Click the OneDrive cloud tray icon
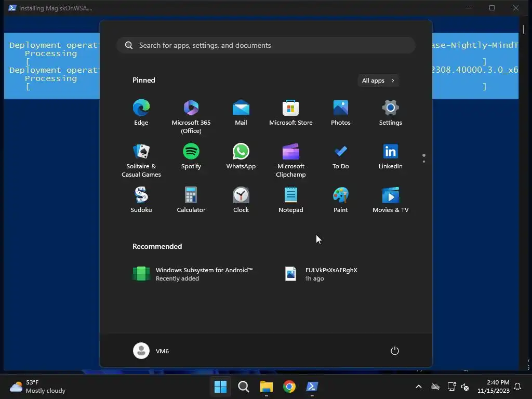This screenshot has width=532, height=399. [x=435, y=387]
